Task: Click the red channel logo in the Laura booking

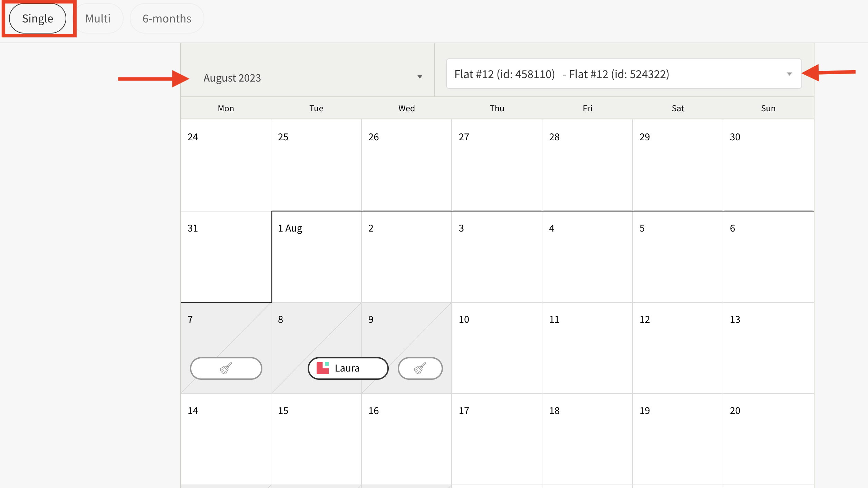Action: tap(322, 368)
